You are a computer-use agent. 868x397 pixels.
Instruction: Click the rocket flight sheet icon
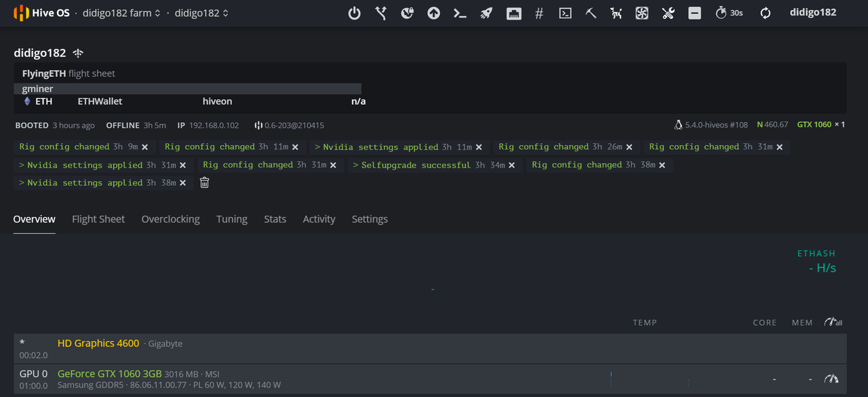coord(486,13)
